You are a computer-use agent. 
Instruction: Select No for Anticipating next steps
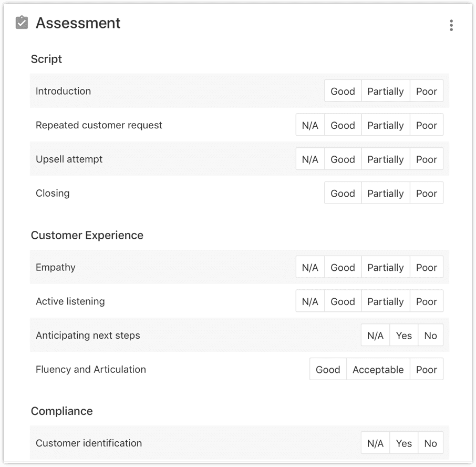[431, 335]
